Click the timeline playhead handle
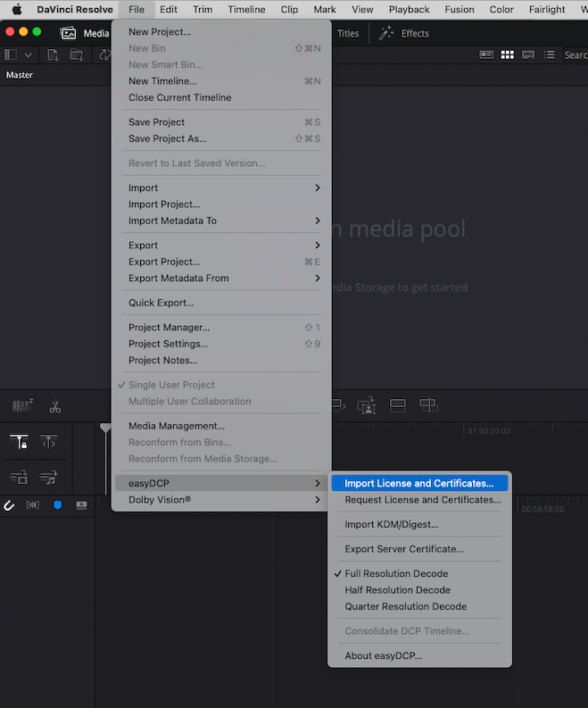 105,427
